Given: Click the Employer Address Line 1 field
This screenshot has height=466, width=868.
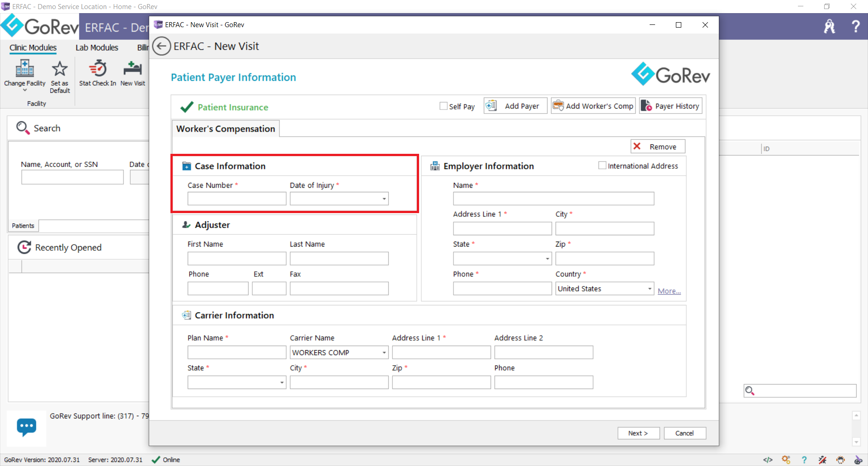Looking at the screenshot, I should (502, 228).
